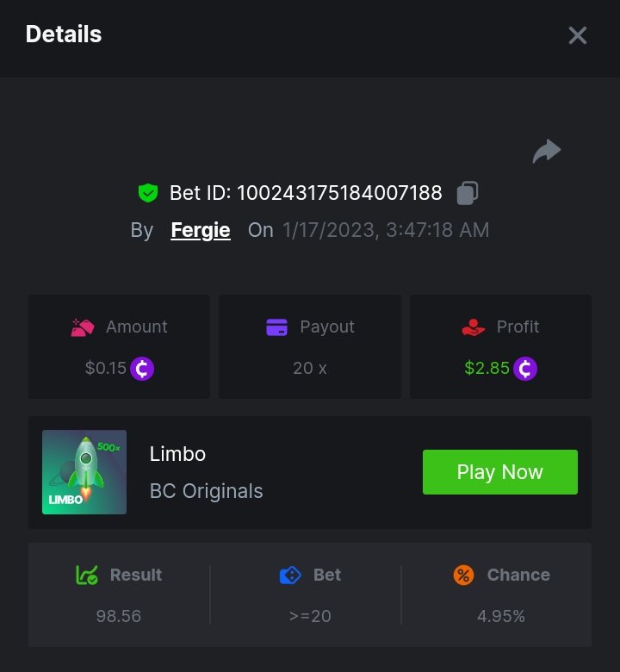Click the currency coin beside $0.15
620x672 pixels.
point(142,369)
